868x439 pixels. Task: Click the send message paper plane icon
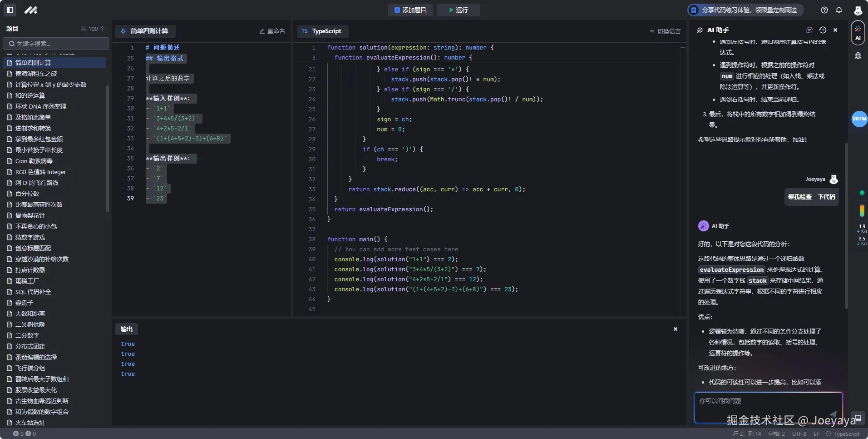[833, 414]
